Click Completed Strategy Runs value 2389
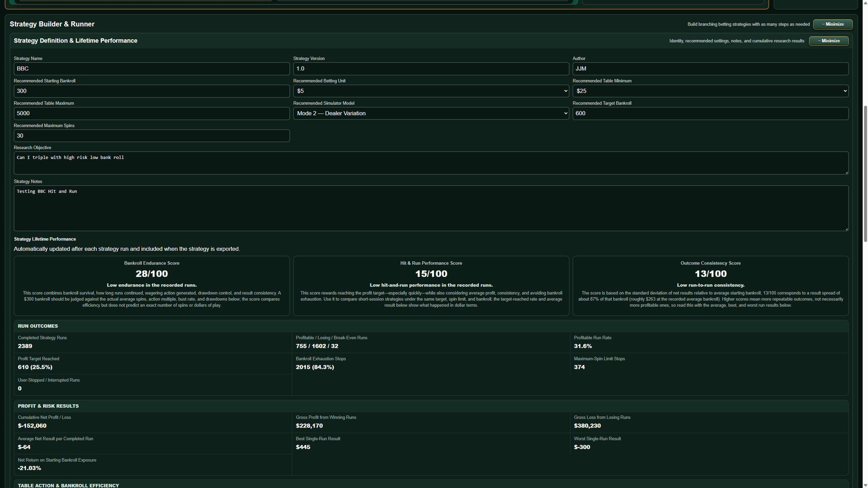The height and width of the screenshot is (488, 868). [x=25, y=346]
